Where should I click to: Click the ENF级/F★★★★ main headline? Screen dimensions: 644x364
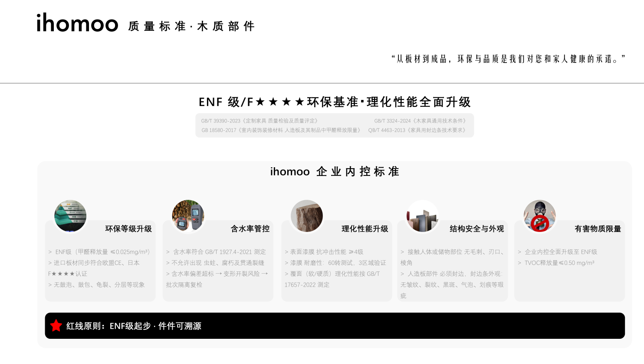[335, 102]
